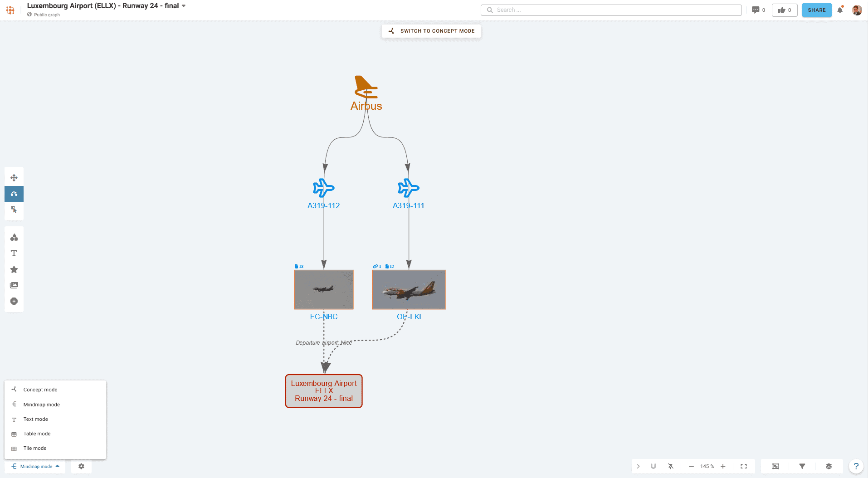Screen dimensions: 868x478
Task: Select the pan/move canvas tool
Action: tap(14, 178)
